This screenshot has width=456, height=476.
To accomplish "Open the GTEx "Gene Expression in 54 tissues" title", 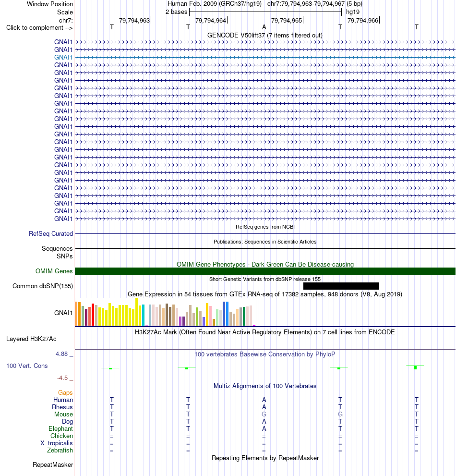I will click(x=265, y=294).
